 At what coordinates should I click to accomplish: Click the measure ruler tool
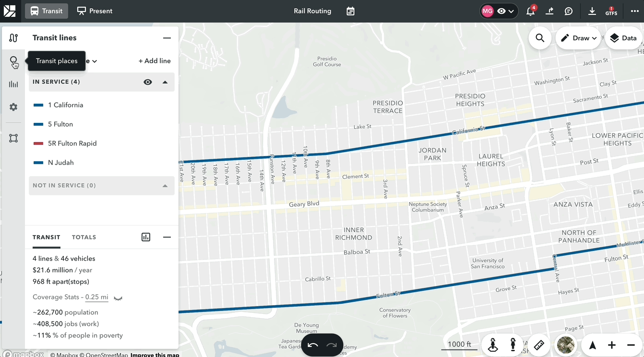pyautogui.click(x=538, y=345)
